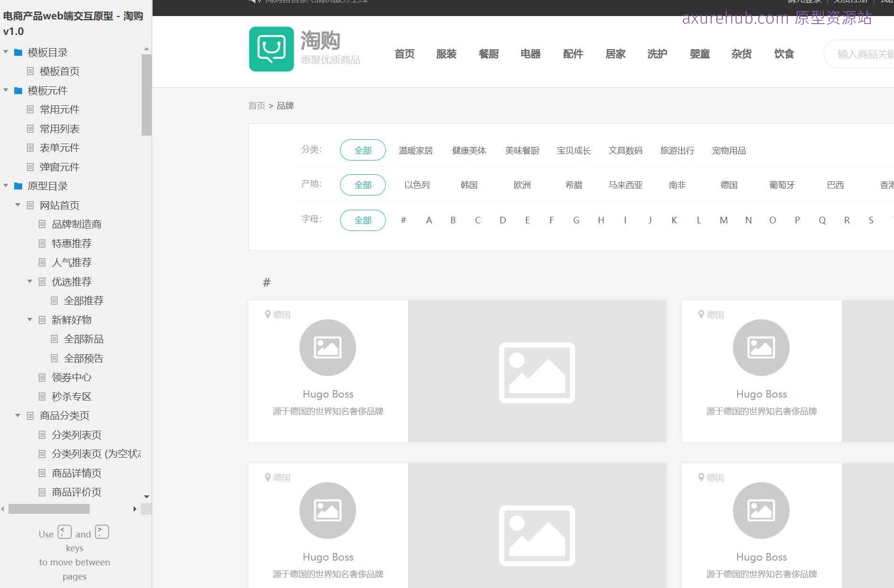Collapse the 优选推荐 tree node

(30, 281)
